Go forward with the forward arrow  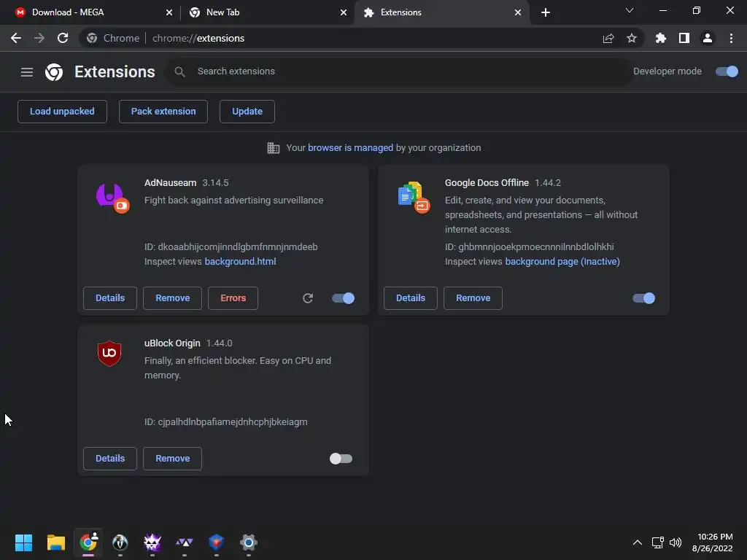[x=39, y=38]
